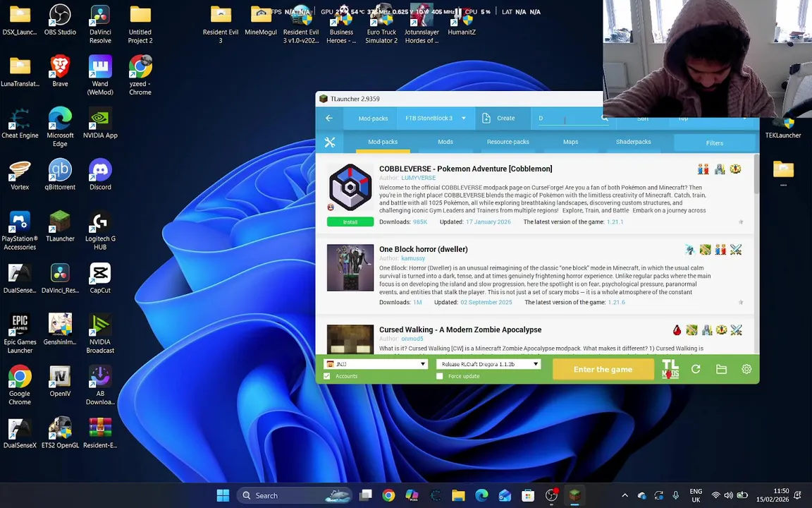The image size is (812, 508).
Task: Click the TL Mods logo button
Action: [670, 369]
